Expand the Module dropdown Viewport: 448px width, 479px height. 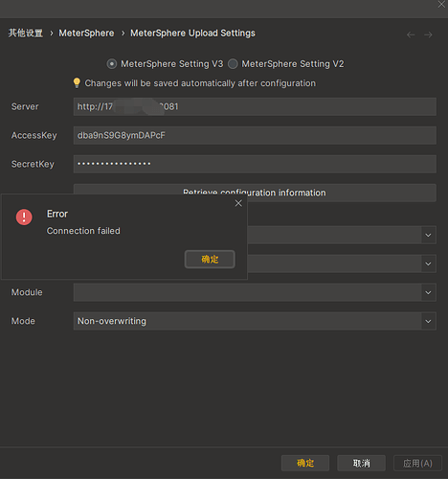click(x=428, y=292)
